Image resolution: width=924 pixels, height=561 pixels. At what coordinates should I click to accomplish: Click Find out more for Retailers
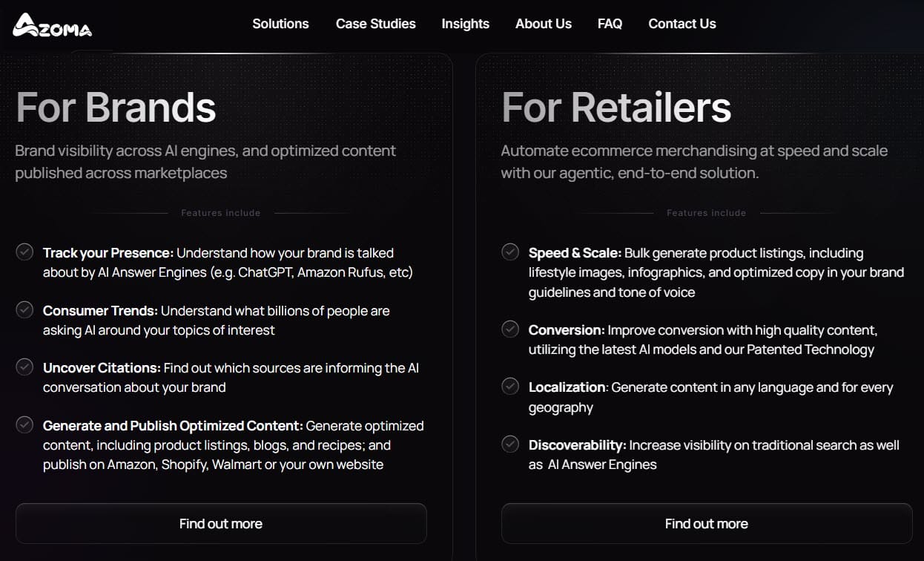pos(706,524)
